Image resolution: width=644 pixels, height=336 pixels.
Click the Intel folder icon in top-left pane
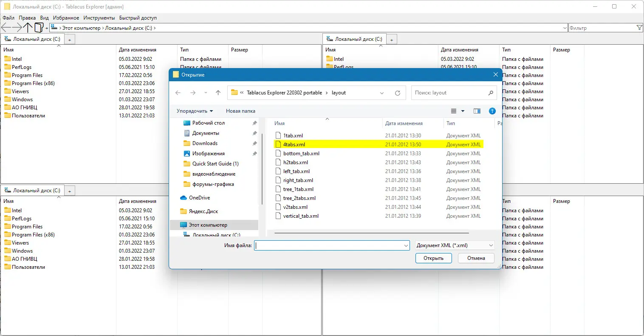pos(8,59)
